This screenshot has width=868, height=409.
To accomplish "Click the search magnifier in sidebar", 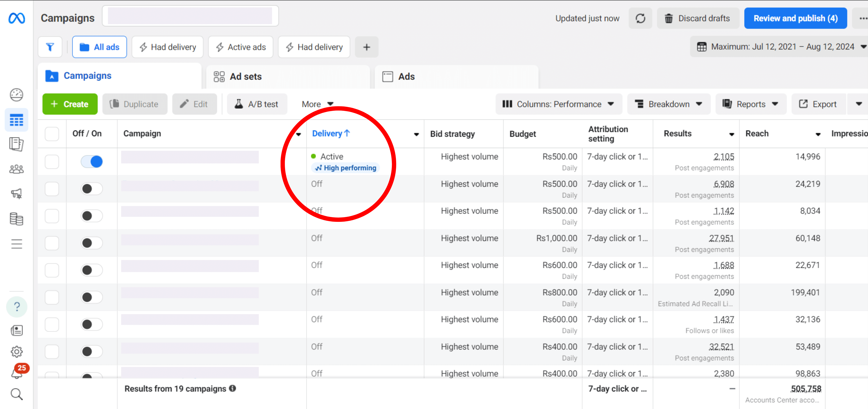I will click(x=17, y=394).
